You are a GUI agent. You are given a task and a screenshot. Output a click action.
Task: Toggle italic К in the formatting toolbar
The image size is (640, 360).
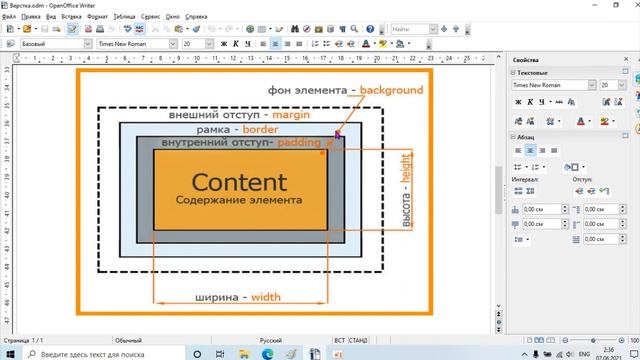point(236,44)
